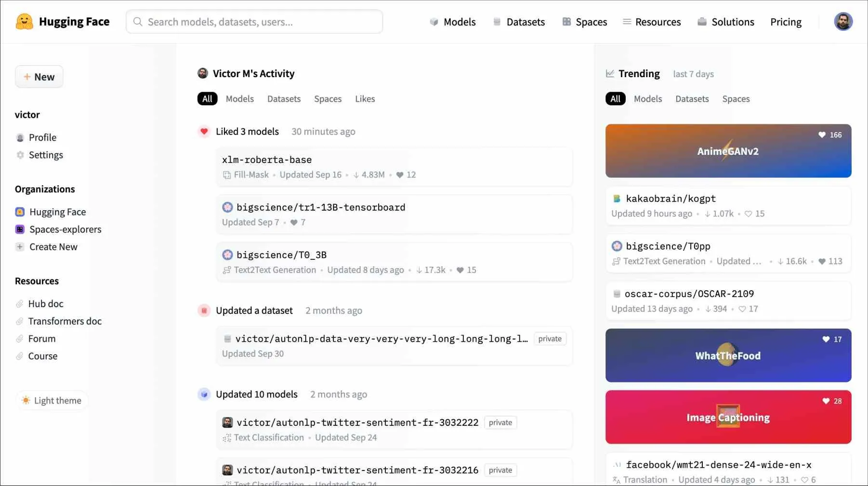
Task: Open the Image Captioning space card
Action: (728, 417)
